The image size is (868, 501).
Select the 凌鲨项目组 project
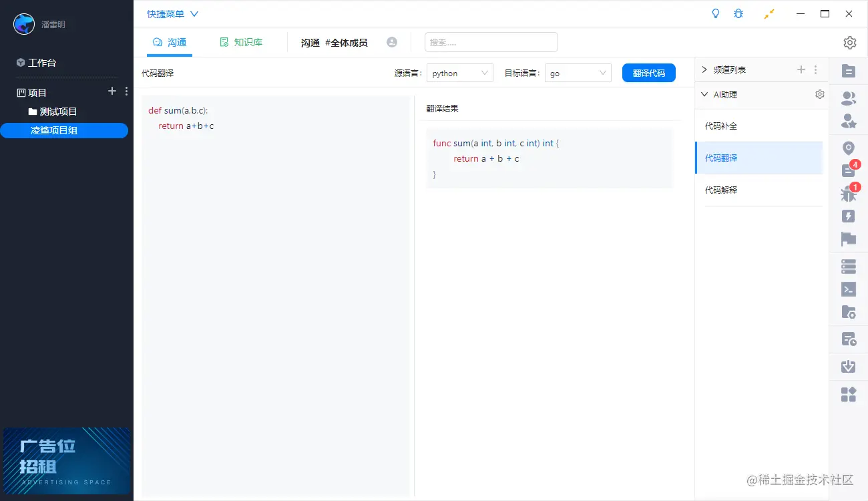pos(64,130)
